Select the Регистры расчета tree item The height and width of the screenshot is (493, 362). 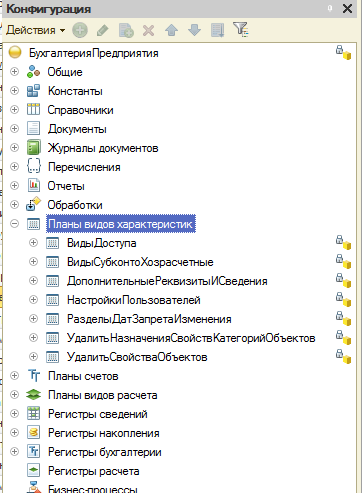click(94, 471)
